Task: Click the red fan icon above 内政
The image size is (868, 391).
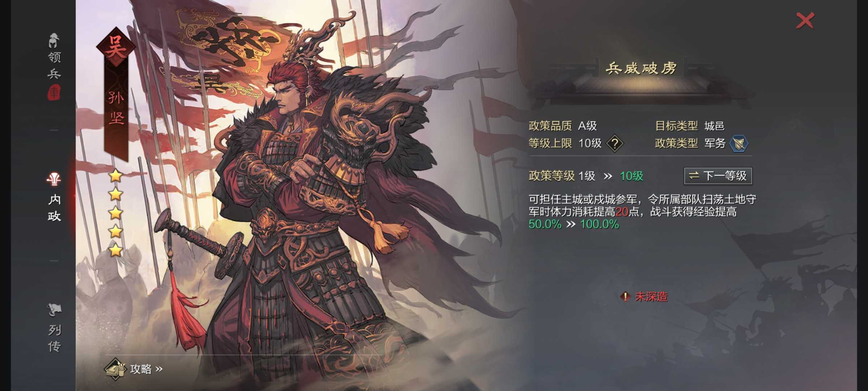Action: 54,179
